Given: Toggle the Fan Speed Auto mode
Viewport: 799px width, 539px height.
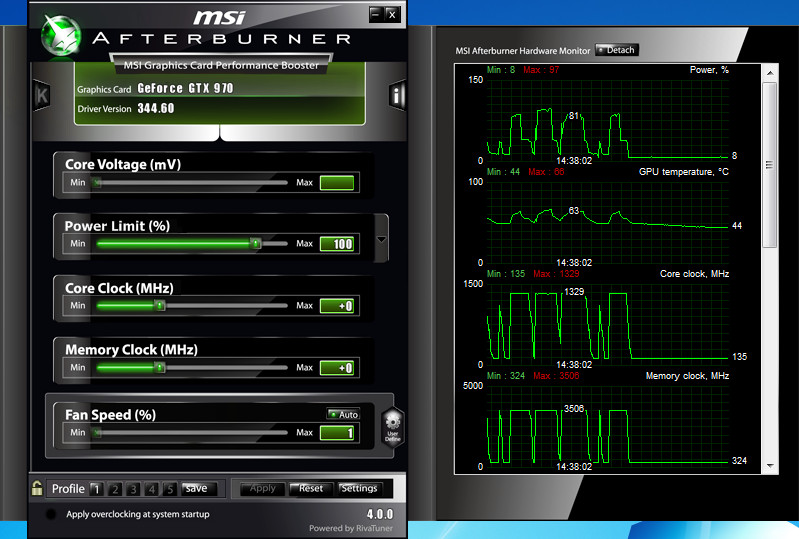Looking at the screenshot, I should click(x=343, y=414).
